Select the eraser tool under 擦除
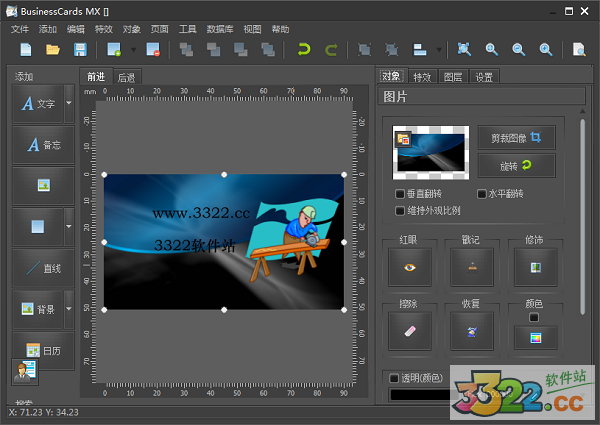 click(410, 331)
